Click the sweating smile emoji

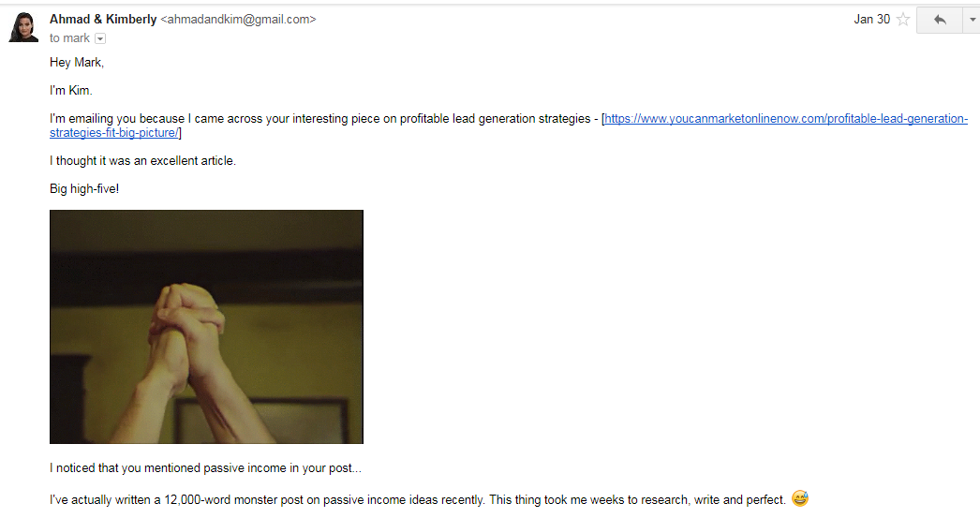799,498
